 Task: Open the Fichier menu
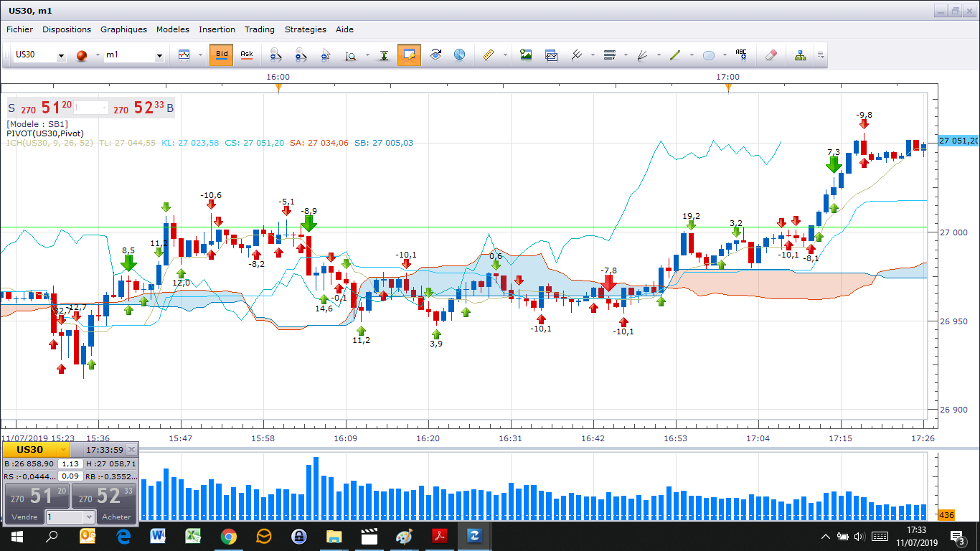pos(19,29)
